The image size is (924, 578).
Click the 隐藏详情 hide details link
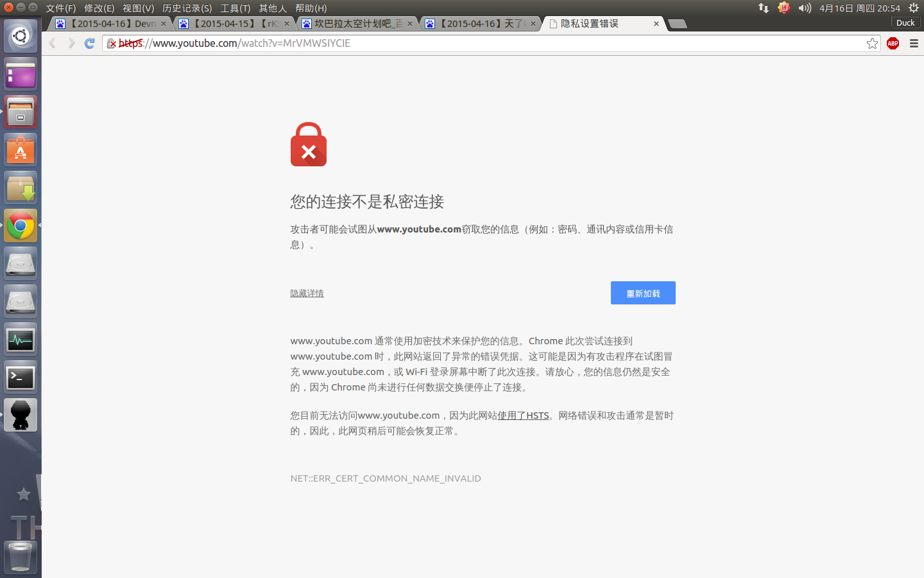307,293
